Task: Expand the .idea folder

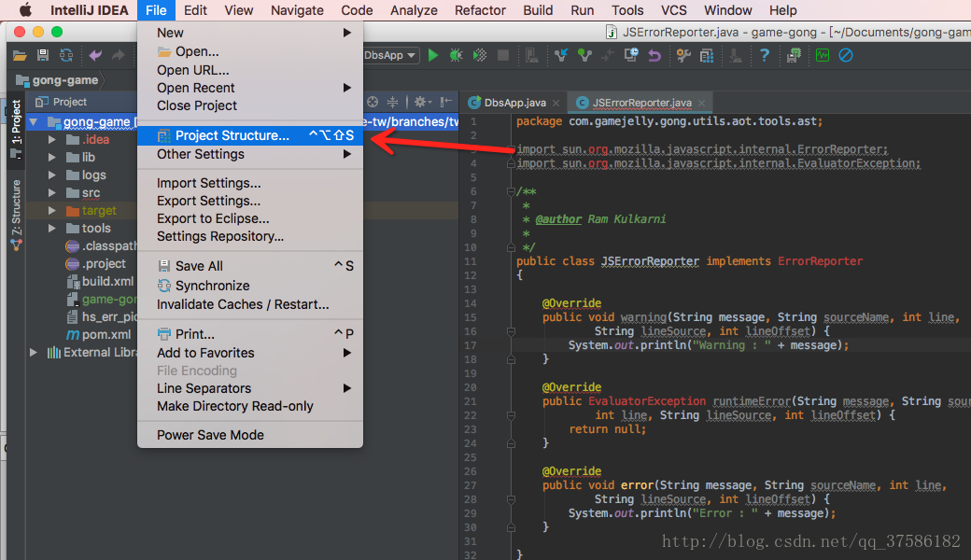Action: point(52,140)
